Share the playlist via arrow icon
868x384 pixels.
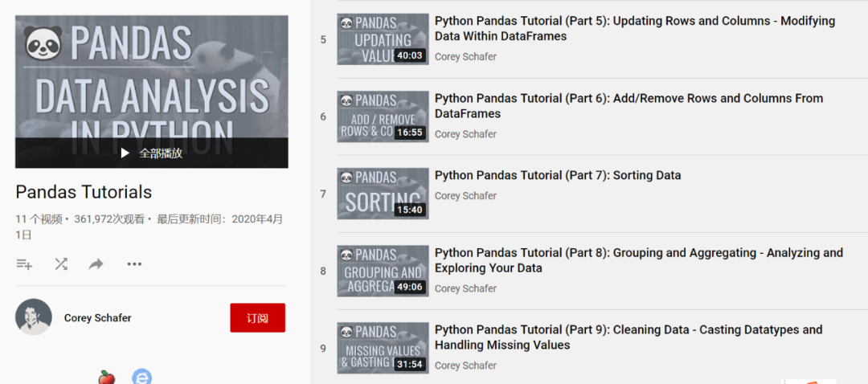tap(96, 264)
